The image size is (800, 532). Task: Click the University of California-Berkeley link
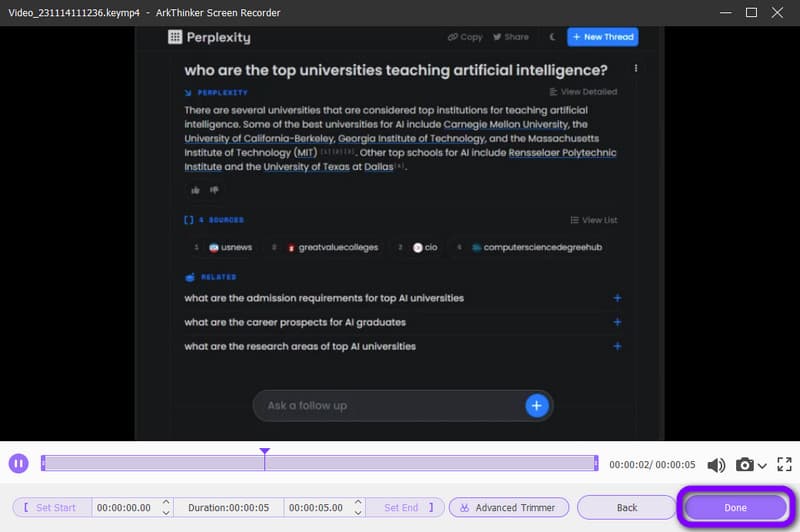[259, 139]
